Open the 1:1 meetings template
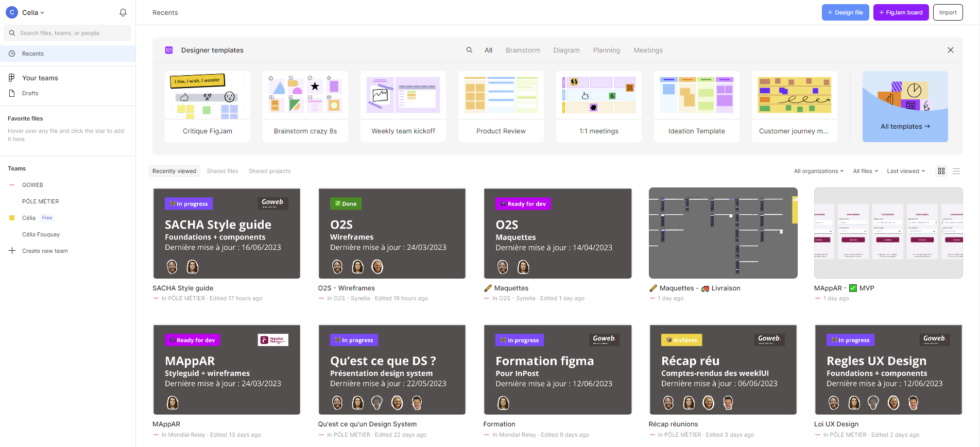The height and width of the screenshot is (447, 980). 599,107
